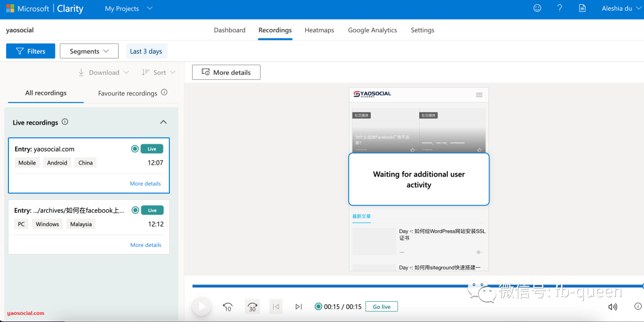This screenshot has height=322, width=644.
Task: Skip forward 30 seconds
Action: coord(253,306)
